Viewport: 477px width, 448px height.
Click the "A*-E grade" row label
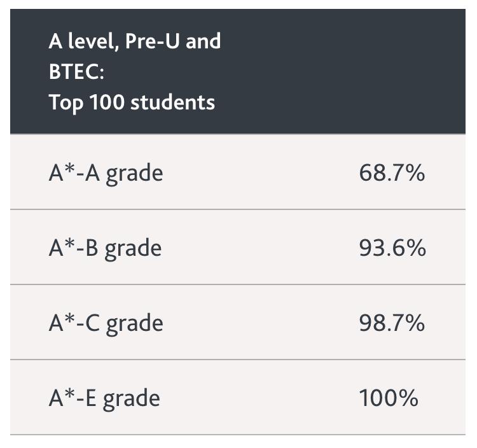[104, 398]
